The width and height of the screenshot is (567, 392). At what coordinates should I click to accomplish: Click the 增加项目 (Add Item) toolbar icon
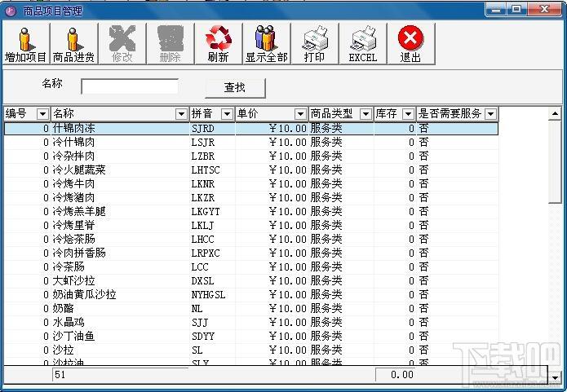tap(25, 43)
